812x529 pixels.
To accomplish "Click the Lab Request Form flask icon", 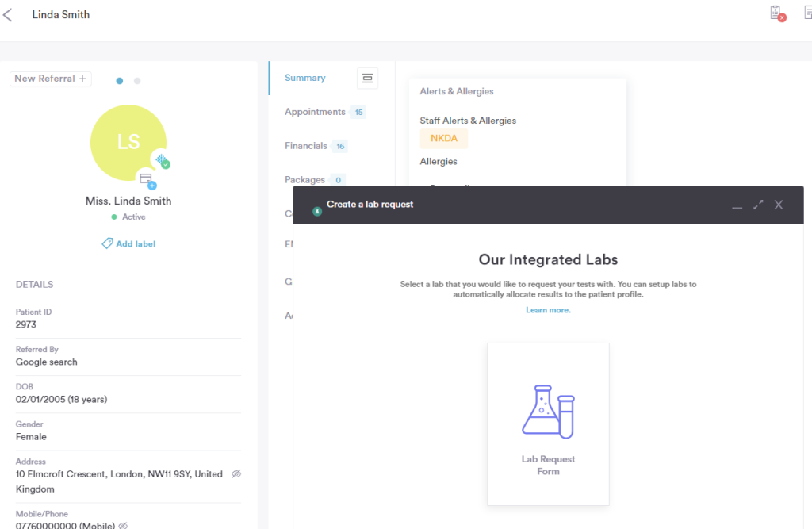I will click(x=548, y=411).
